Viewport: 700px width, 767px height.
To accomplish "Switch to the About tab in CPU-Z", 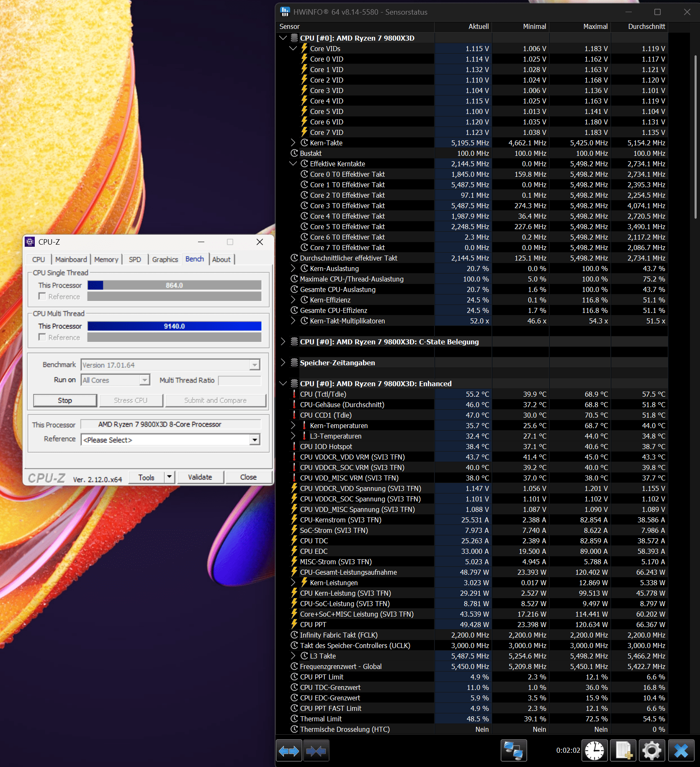I will [221, 259].
